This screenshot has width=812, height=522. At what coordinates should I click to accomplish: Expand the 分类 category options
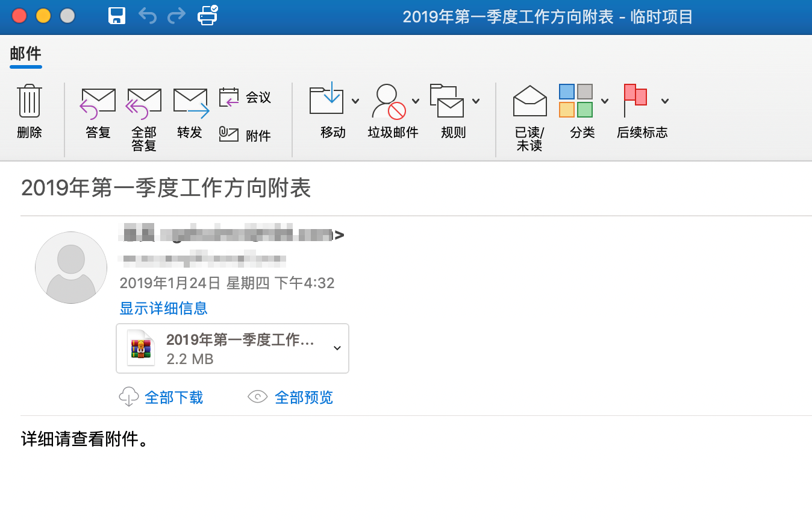click(605, 101)
